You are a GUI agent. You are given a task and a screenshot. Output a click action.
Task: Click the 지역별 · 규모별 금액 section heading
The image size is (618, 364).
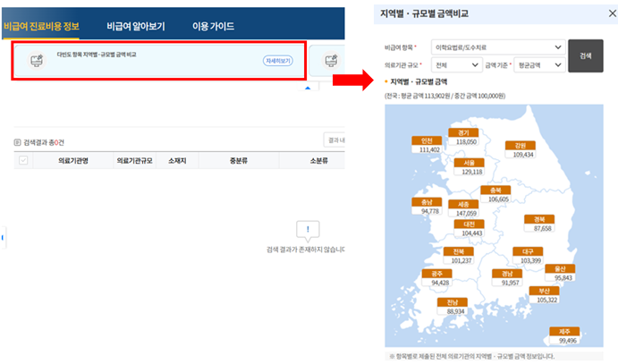pyautogui.click(x=419, y=82)
